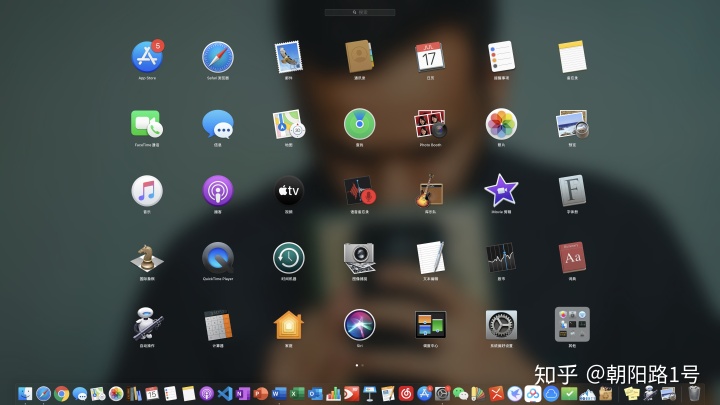This screenshot has width=720, height=405.
Task: Open Baidu Netdisk in the Dock
Action: 533,394
